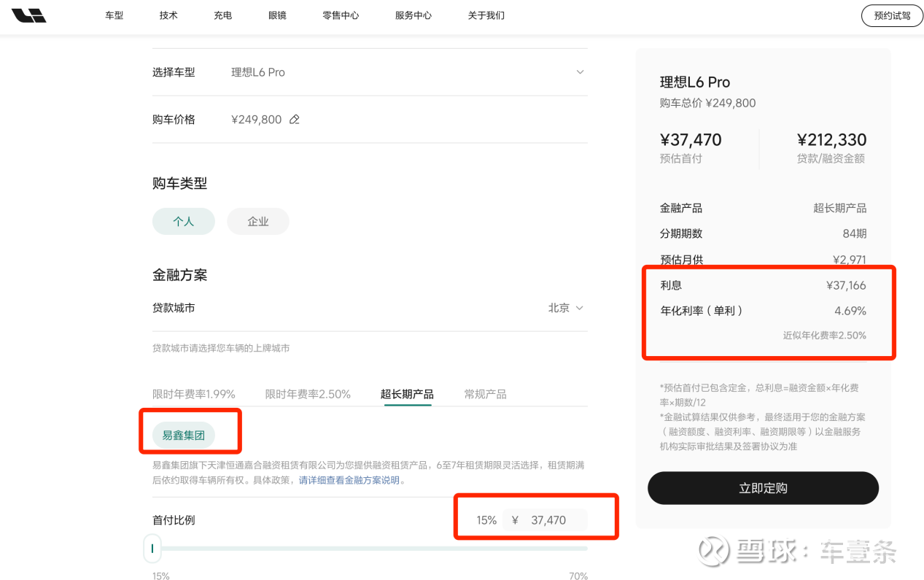Image resolution: width=924 pixels, height=580 pixels.
Task: Click the 立即定购 button
Action: pos(763,488)
